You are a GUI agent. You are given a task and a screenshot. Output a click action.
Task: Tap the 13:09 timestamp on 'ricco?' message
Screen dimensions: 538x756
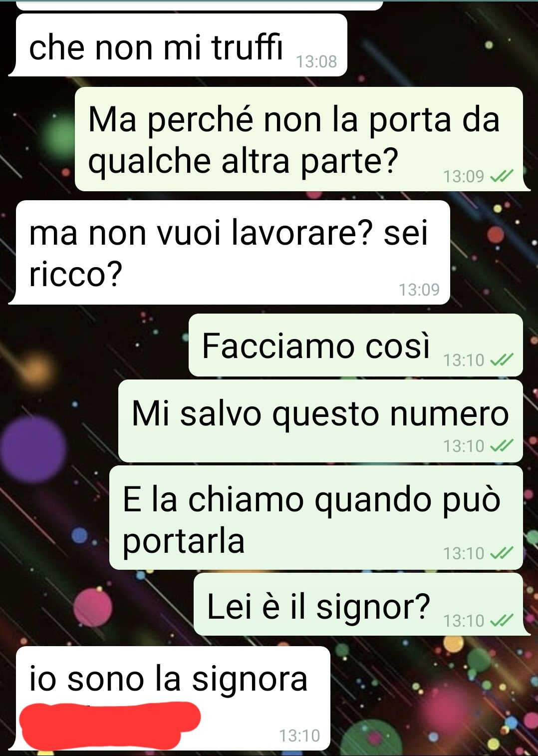tap(419, 289)
